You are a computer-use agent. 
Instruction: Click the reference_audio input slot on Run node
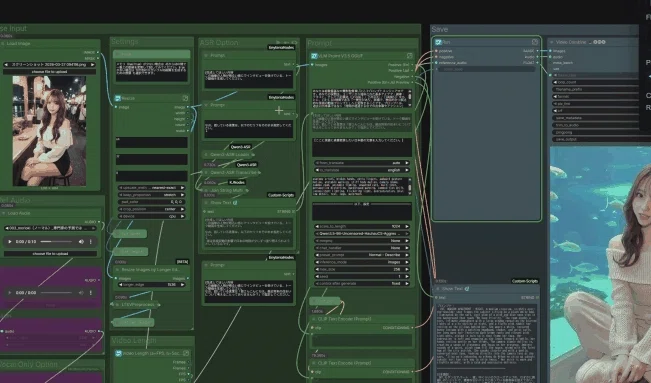coord(436,63)
